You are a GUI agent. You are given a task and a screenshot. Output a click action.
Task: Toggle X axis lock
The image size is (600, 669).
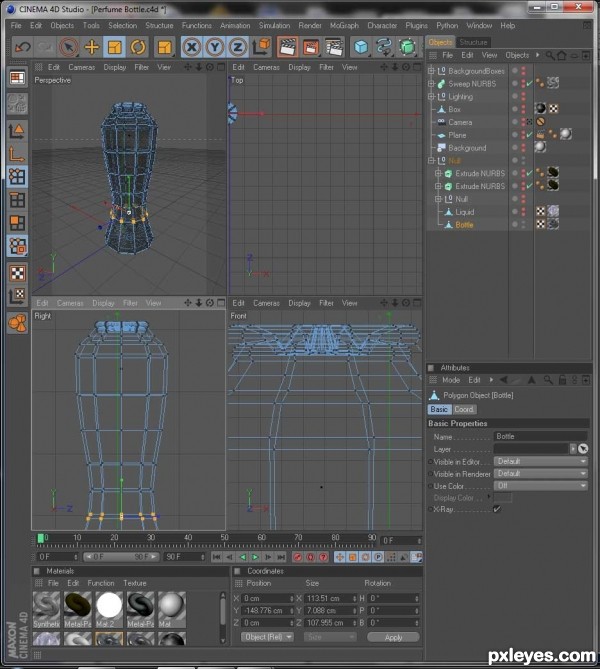coord(192,47)
